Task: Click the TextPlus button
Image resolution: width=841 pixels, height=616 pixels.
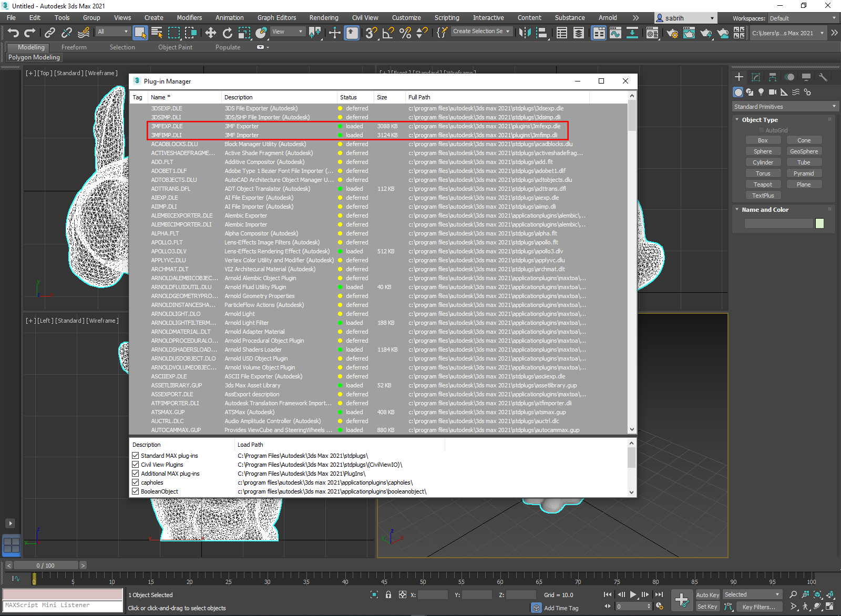Action: pyautogui.click(x=763, y=196)
